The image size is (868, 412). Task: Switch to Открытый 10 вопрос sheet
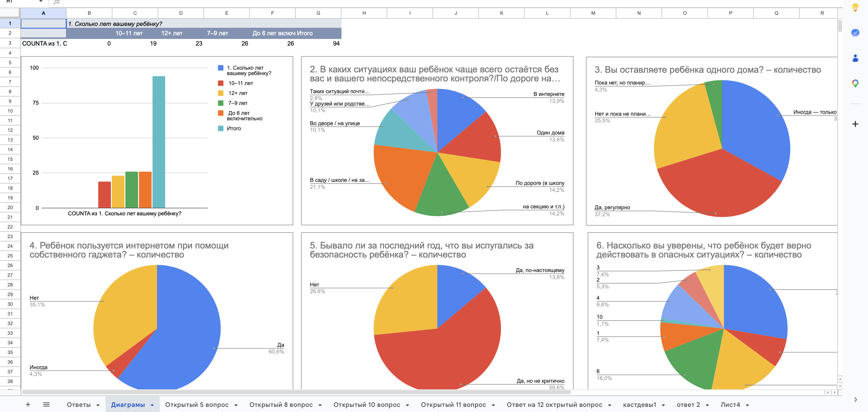point(366,404)
